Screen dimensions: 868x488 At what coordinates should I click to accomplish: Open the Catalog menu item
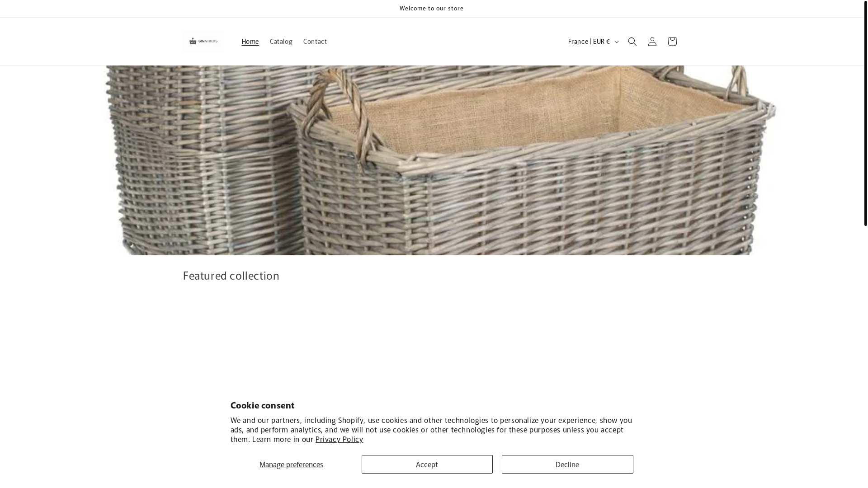pos(281,42)
